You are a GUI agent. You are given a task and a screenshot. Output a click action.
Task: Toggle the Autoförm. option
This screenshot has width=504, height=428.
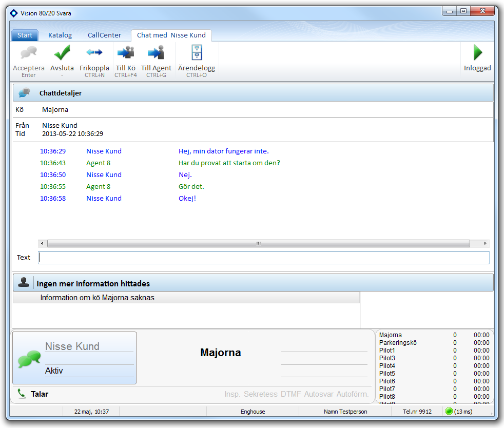[x=352, y=394]
